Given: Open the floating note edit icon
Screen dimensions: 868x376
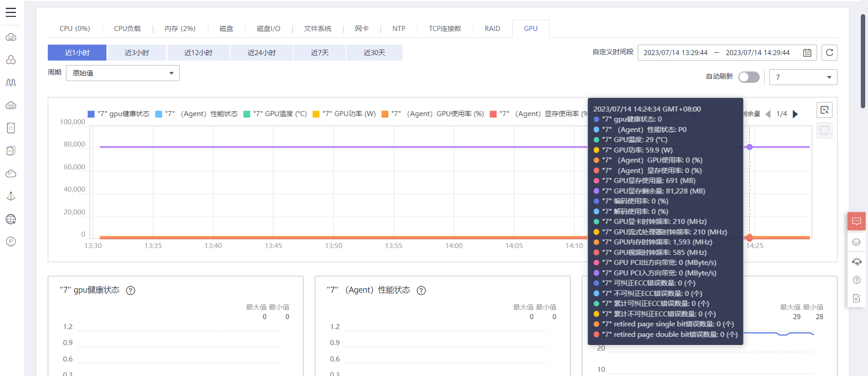Looking at the screenshot, I should point(857,298).
